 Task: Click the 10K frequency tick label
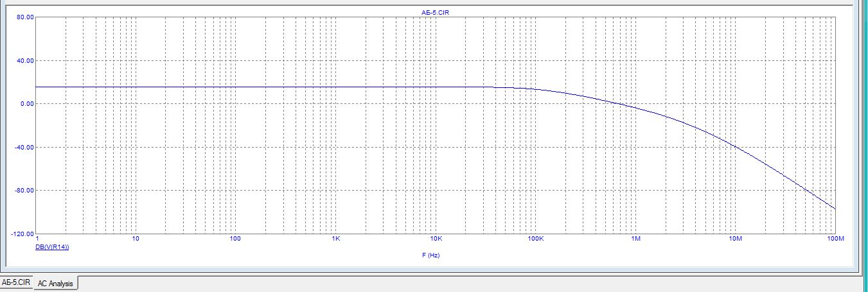point(436,239)
